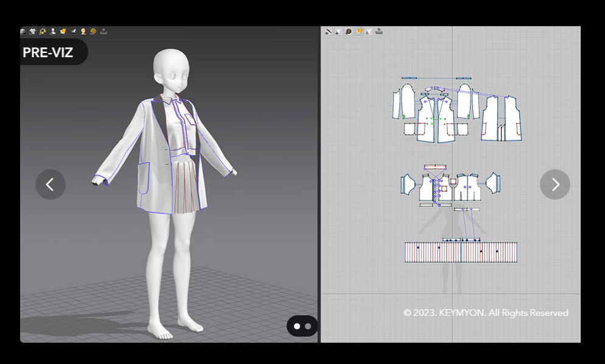Screen dimensions: 605x364
Task: Advance to next slide with right chevron
Action: (555, 184)
